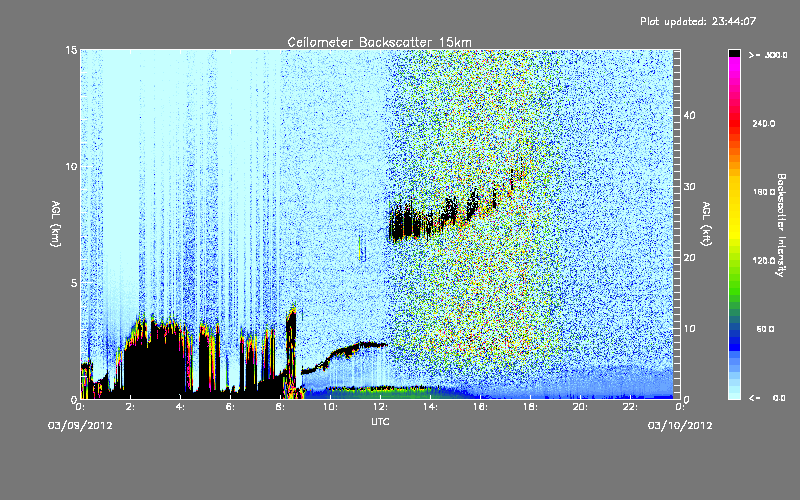The height and width of the screenshot is (500, 800).
Task: Click the 22: hour tick label
Action: point(630,407)
